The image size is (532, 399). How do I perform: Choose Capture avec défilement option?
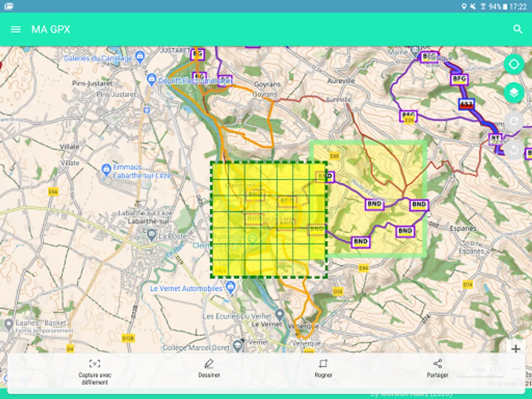point(95,372)
